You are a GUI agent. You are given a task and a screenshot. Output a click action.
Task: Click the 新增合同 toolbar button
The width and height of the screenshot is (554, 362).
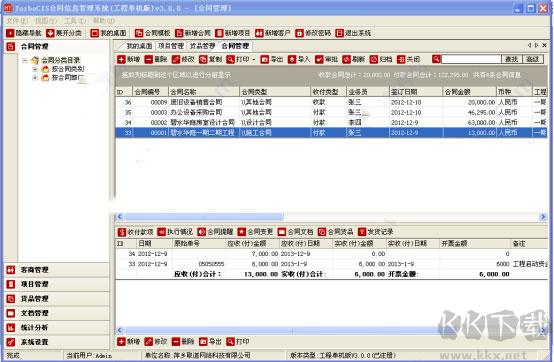pyautogui.click(x=193, y=33)
